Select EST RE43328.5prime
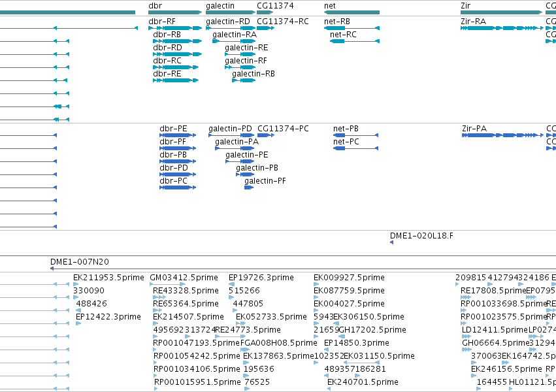This screenshot has width=556, height=392. (186, 291)
